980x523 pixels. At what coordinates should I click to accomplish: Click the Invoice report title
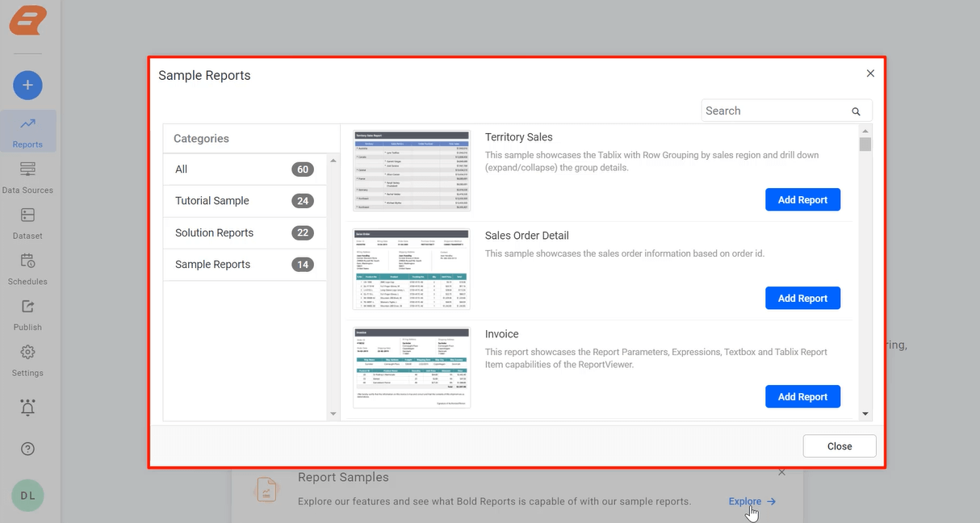(502, 334)
